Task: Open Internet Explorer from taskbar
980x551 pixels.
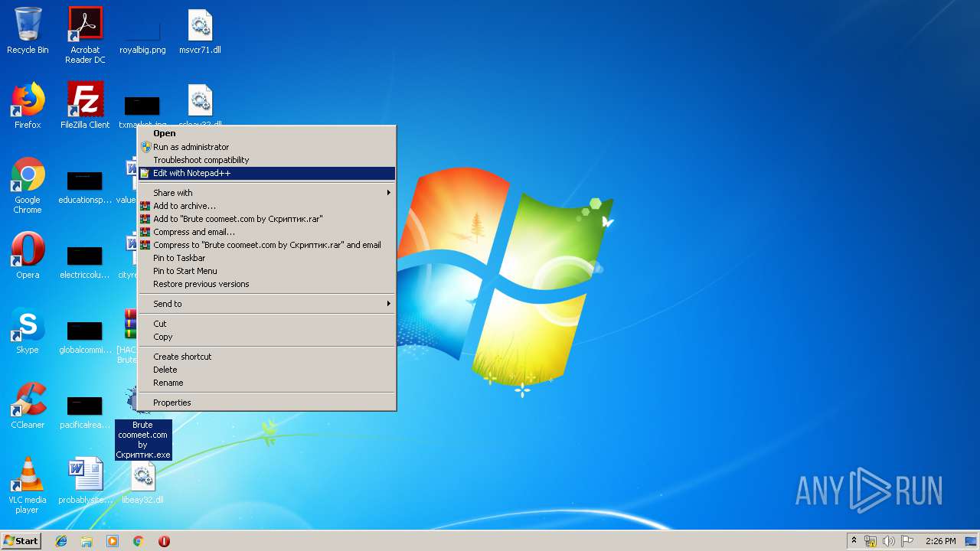Action: pos(61,541)
